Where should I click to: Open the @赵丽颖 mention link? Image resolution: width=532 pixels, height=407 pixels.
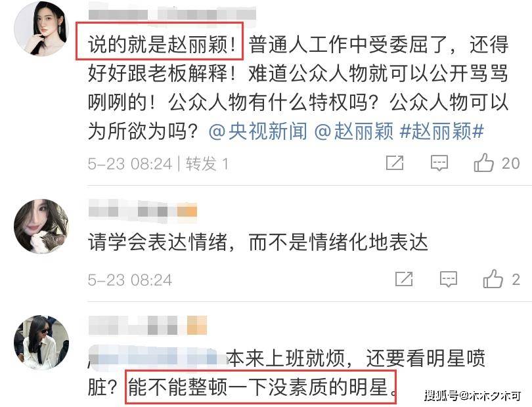(354, 131)
